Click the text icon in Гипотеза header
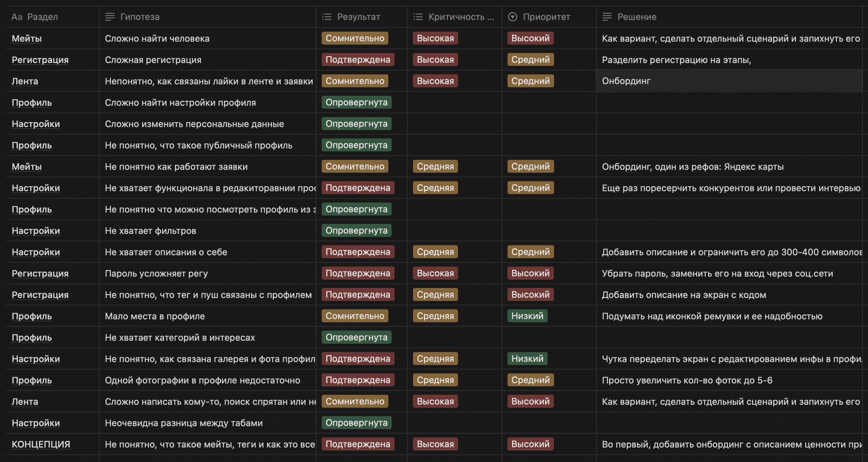Viewport: 868px width, 462px height. click(x=110, y=17)
